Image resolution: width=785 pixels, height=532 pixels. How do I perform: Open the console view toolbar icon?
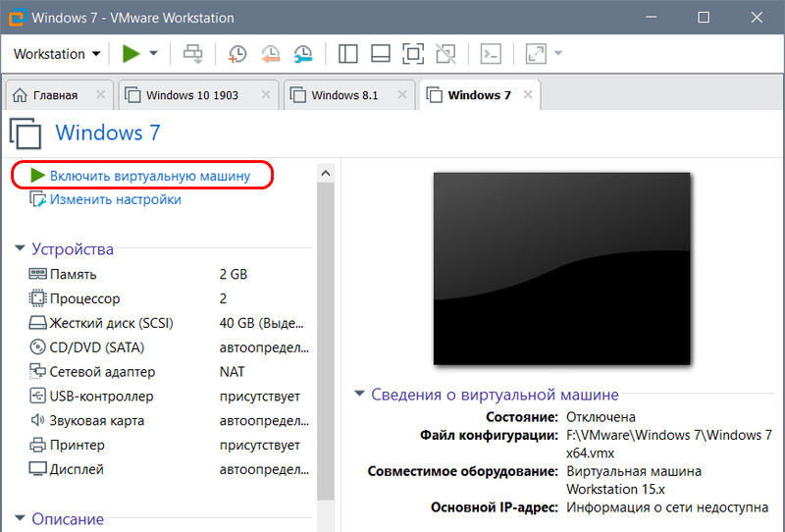491,54
